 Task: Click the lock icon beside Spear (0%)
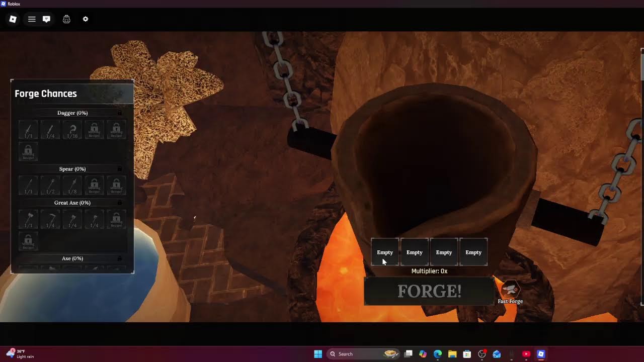[x=120, y=169]
